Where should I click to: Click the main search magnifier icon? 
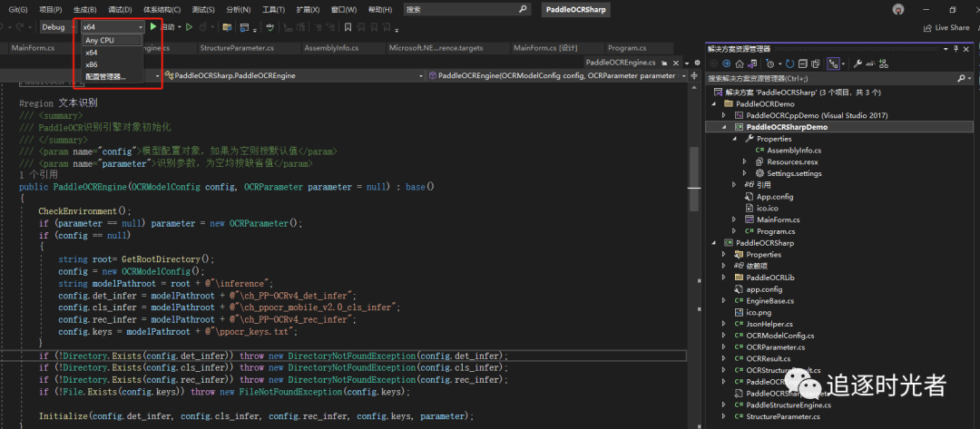pyautogui.click(x=523, y=10)
